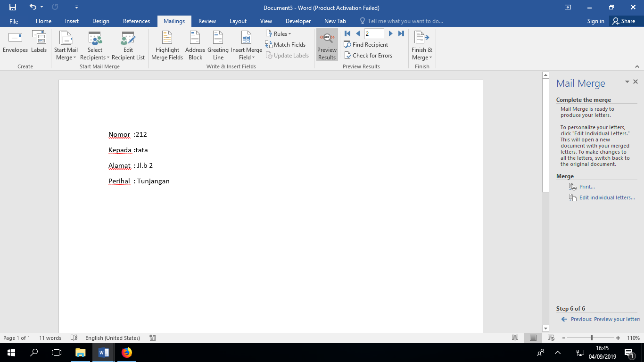Switch to the References tab
The height and width of the screenshot is (362, 644).
(x=136, y=21)
